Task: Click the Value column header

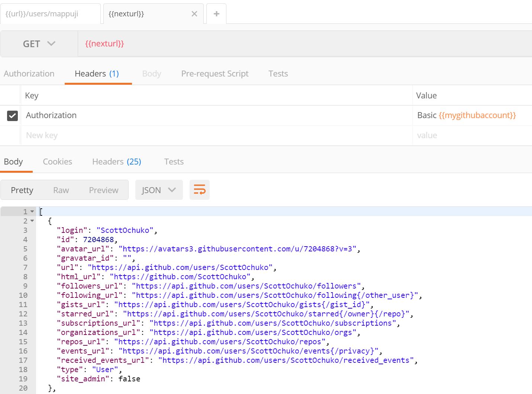Action: [426, 95]
